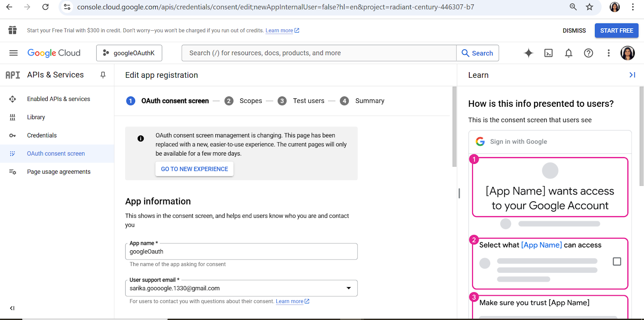Go to step 2 Scopes
644x320 pixels.
(x=243, y=101)
